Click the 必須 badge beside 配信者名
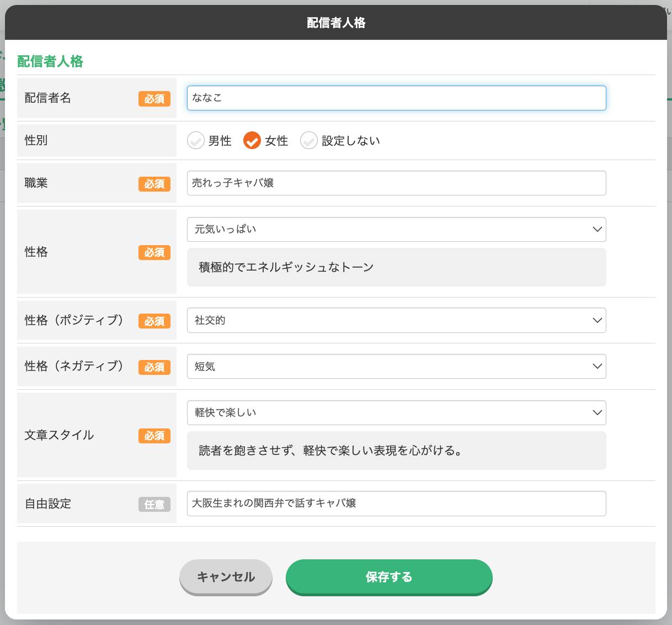672x625 pixels. click(154, 99)
